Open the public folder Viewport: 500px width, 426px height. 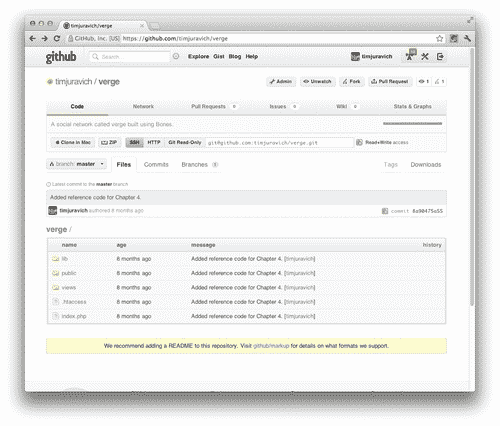69,273
